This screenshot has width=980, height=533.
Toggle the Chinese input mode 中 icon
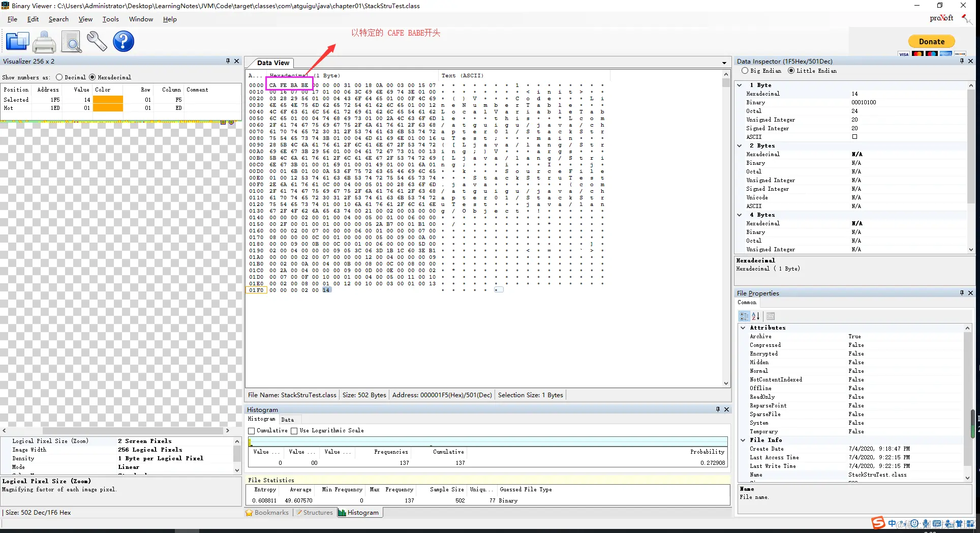point(893,523)
